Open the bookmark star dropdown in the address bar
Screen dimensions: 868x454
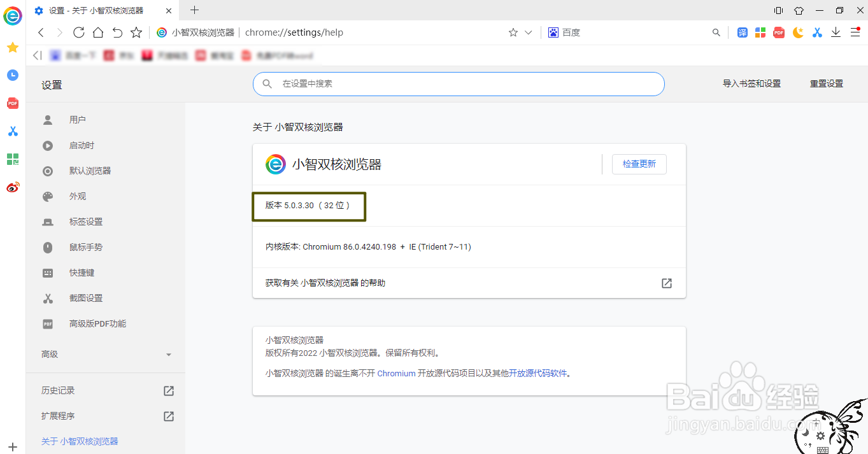(x=528, y=32)
